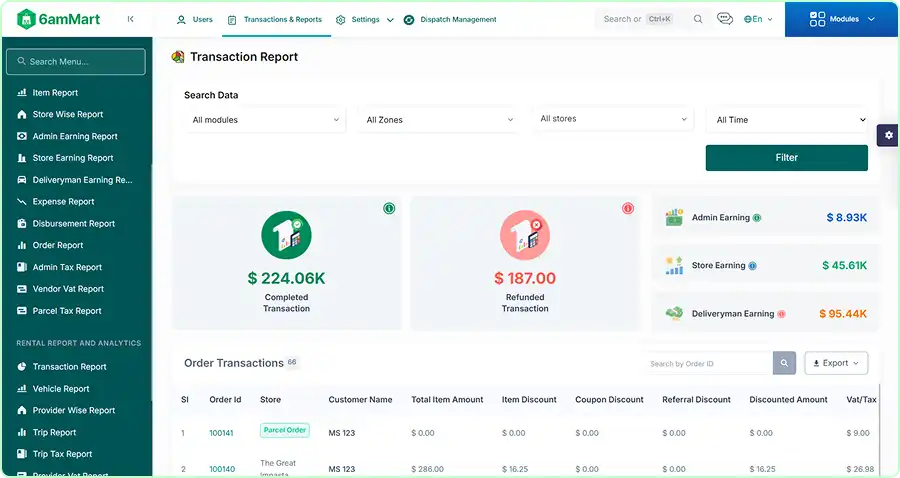The width and height of the screenshot is (900, 478).
Task: Click the Store Wise Report home icon
Action: [22, 114]
